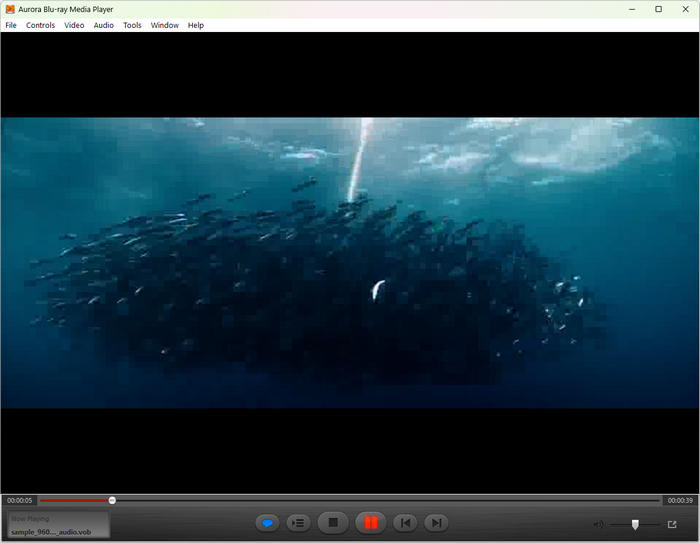700x543 pixels.
Task: Open the Video menu
Action: (x=74, y=25)
